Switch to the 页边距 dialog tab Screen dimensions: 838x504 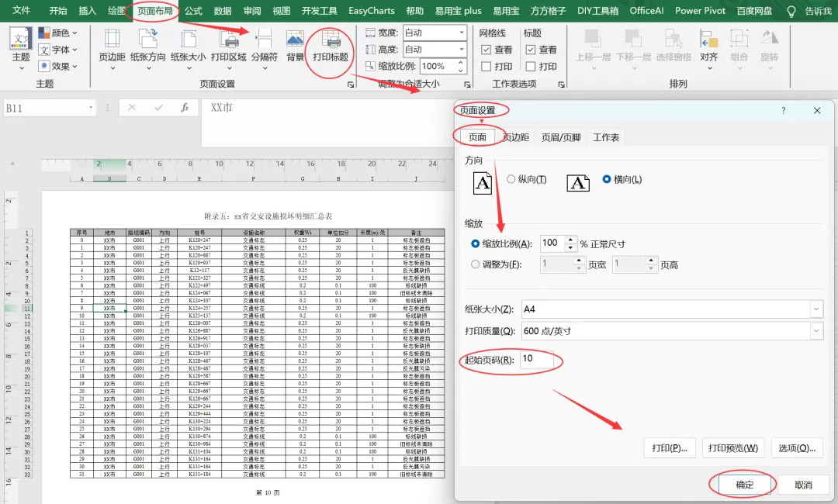coord(516,137)
